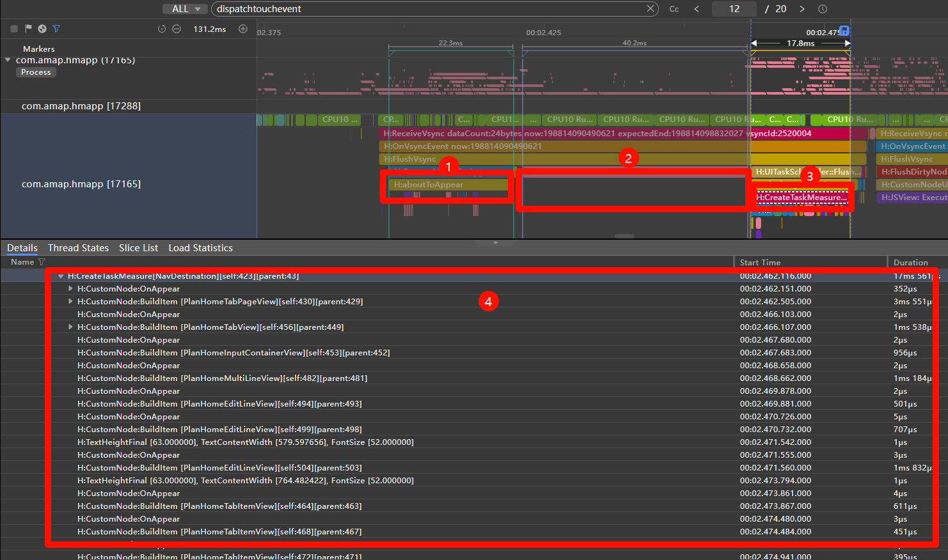Clear the search box with the X icon

(650, 9)
